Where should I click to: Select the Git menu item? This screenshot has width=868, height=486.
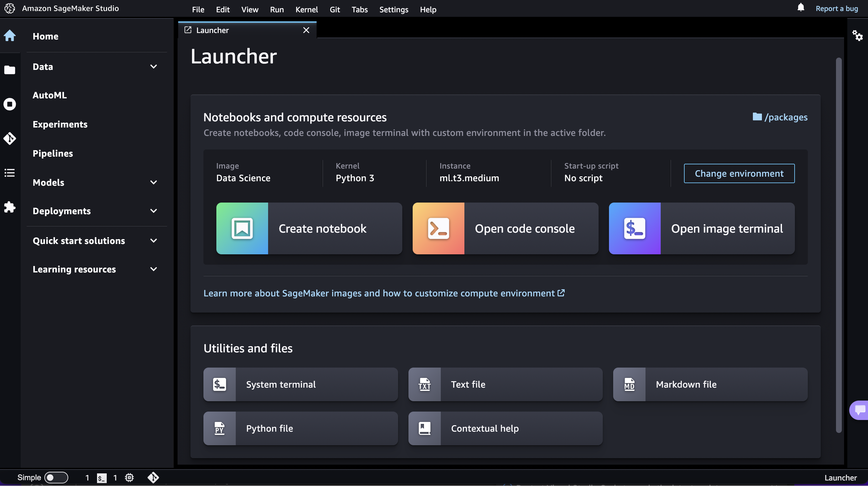(334, 8)
